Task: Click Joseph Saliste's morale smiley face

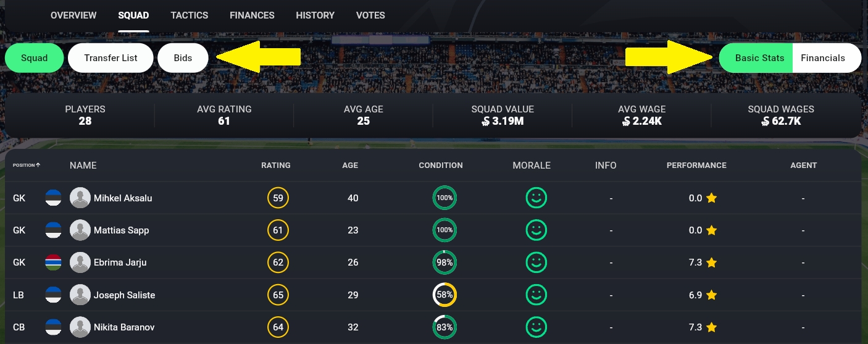Action: pos(536,295)
